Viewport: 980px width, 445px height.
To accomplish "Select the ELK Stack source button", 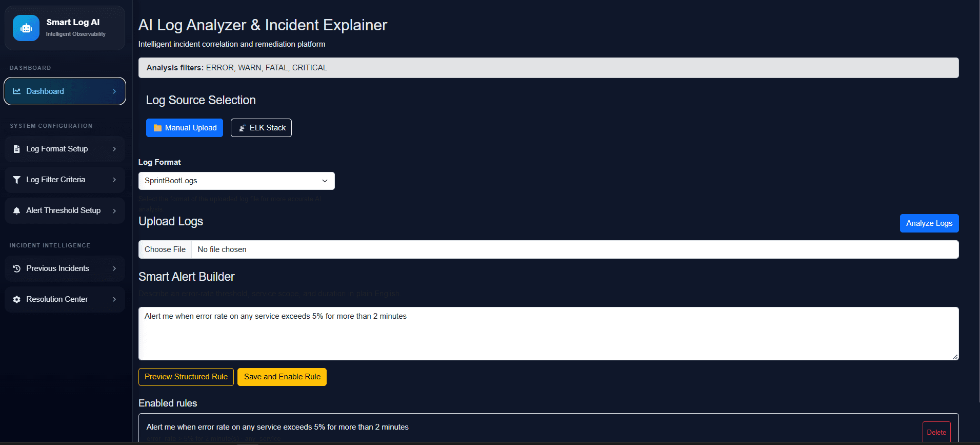I will (261, 128).
